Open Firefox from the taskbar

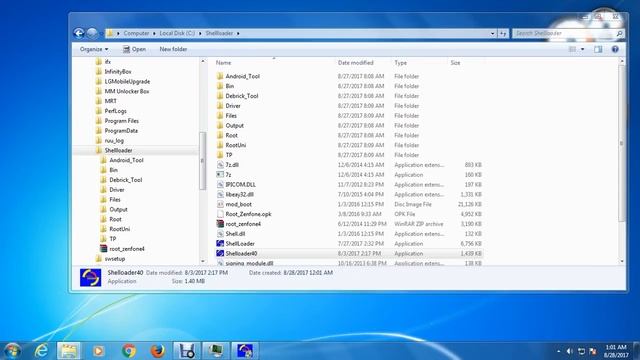[158, 351]
